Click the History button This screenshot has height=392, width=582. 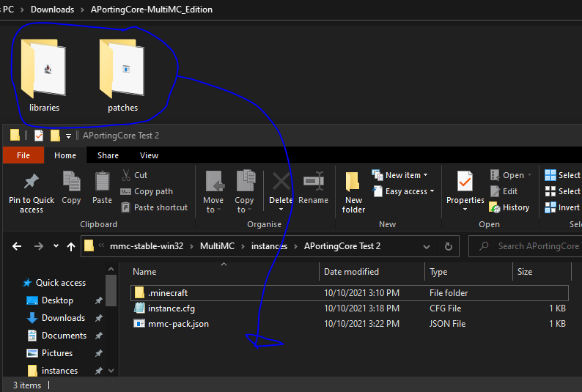[x=509, y=207]
